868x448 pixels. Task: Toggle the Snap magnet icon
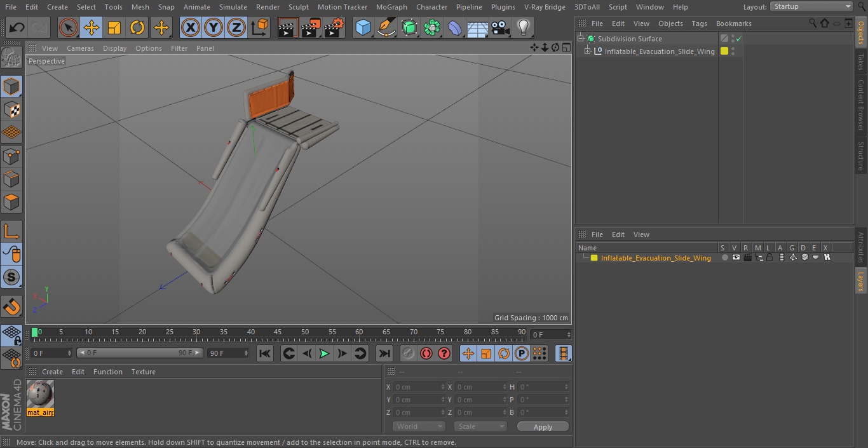pos(11,307)
